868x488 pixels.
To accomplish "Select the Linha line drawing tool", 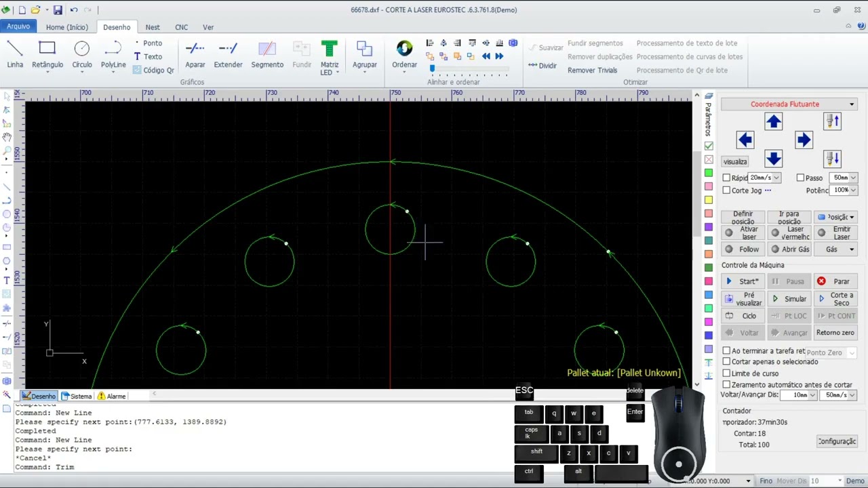I will tap(15, 55).
